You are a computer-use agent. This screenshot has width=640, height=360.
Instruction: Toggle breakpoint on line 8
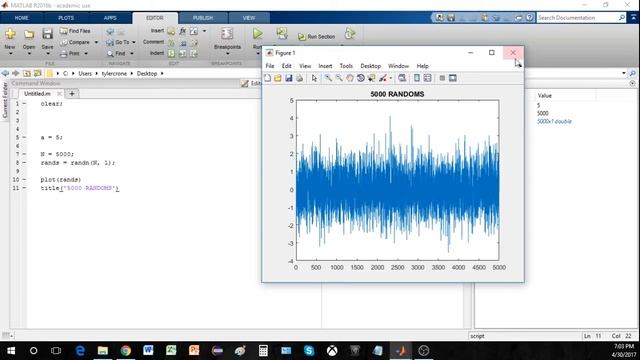pyautogui.click(x=24, y=163)
